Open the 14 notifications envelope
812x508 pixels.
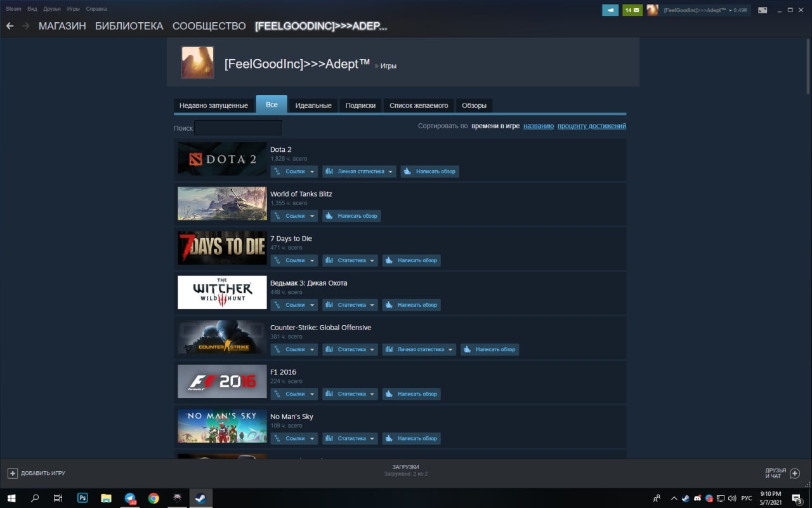pyautogui.click(x=632, y=10)
